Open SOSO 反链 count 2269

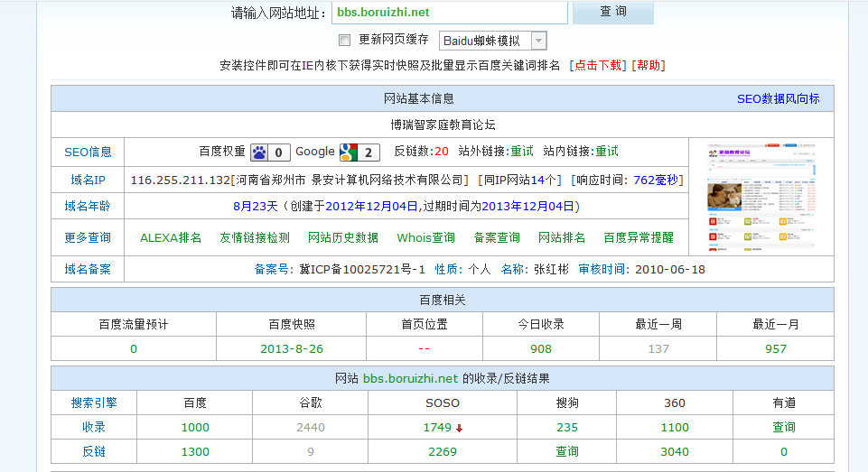(443, 452)
